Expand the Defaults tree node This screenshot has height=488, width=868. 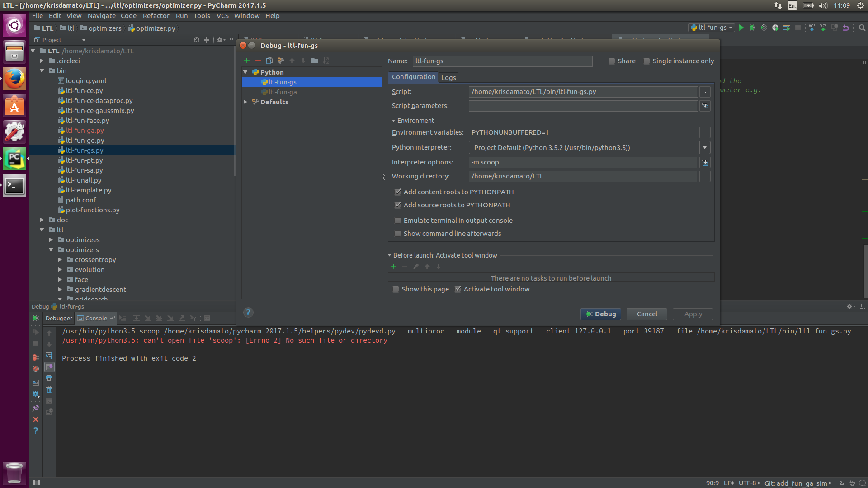245,102
